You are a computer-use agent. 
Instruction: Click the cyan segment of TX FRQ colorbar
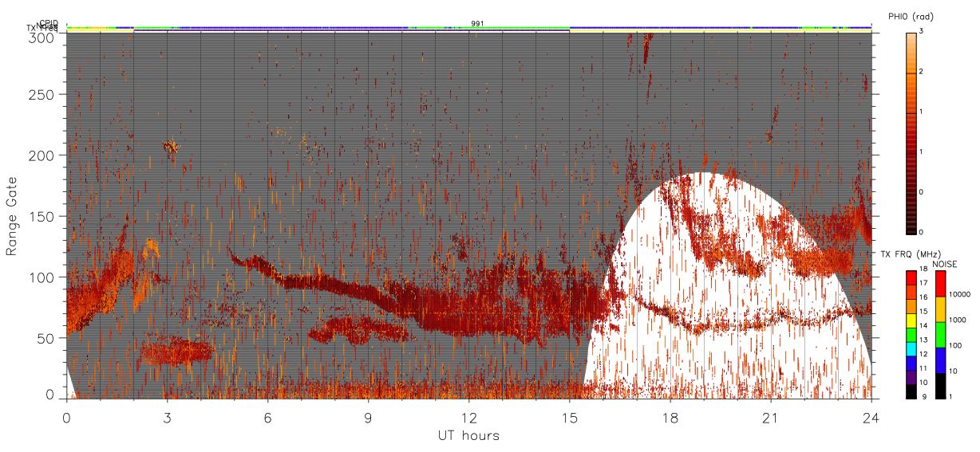click(x=911, y=349)
